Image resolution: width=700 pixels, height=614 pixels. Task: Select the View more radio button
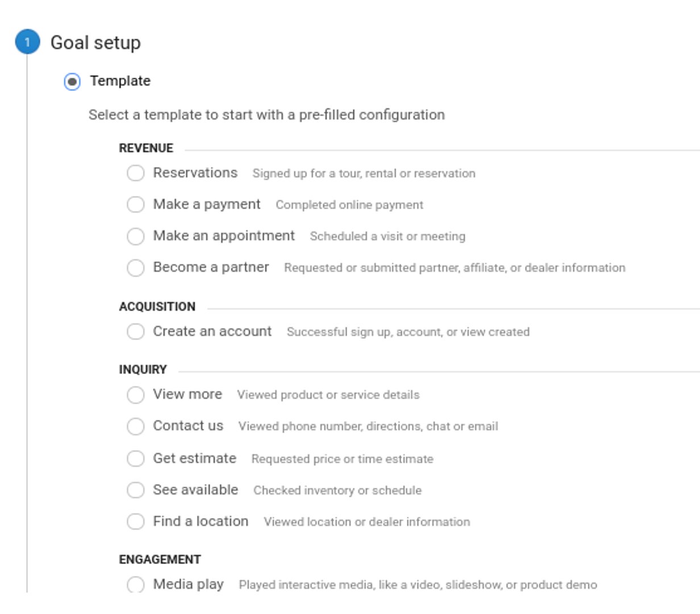click(135, 395)
